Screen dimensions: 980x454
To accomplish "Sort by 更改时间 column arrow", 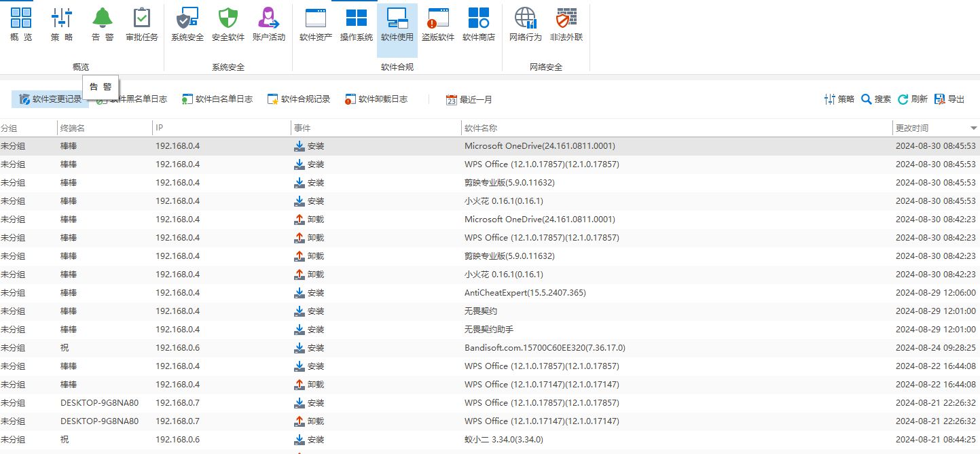I will (974, 128).
